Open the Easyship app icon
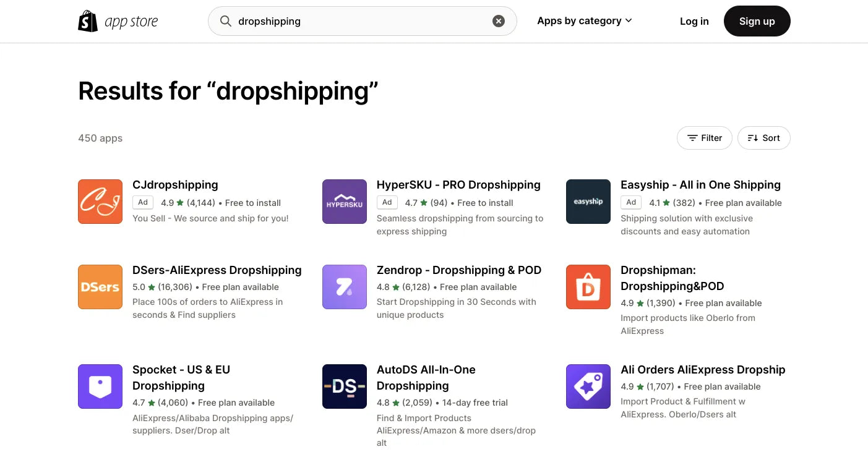868x457 pixels. (x=588, y=201)
